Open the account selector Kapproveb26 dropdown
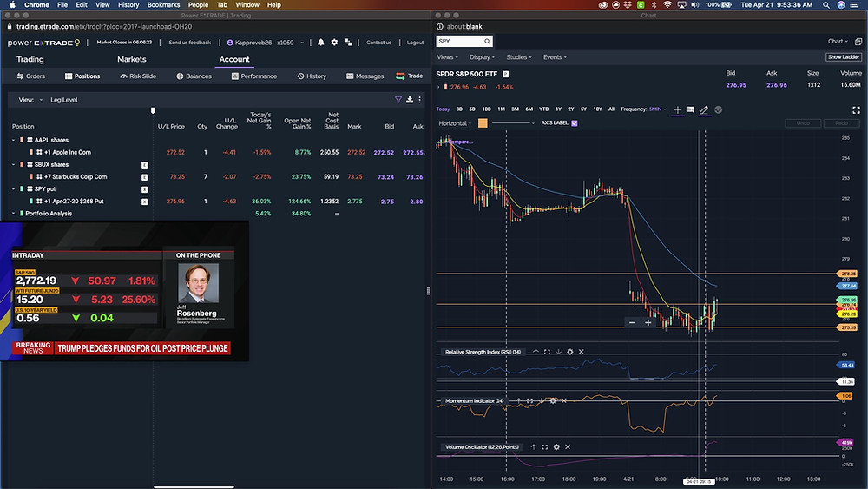The width and height of the screenshot is (868, 489). 265,42
